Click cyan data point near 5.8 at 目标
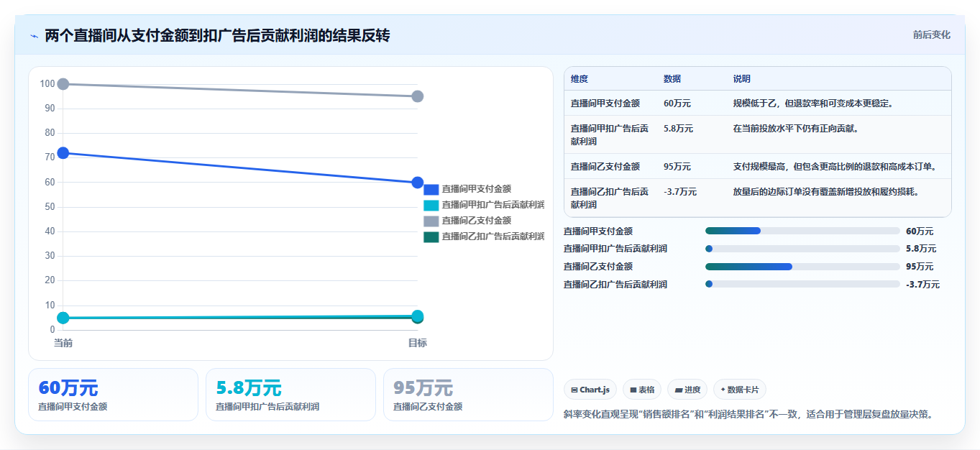 pyautogui.click(x=417, y=316)
